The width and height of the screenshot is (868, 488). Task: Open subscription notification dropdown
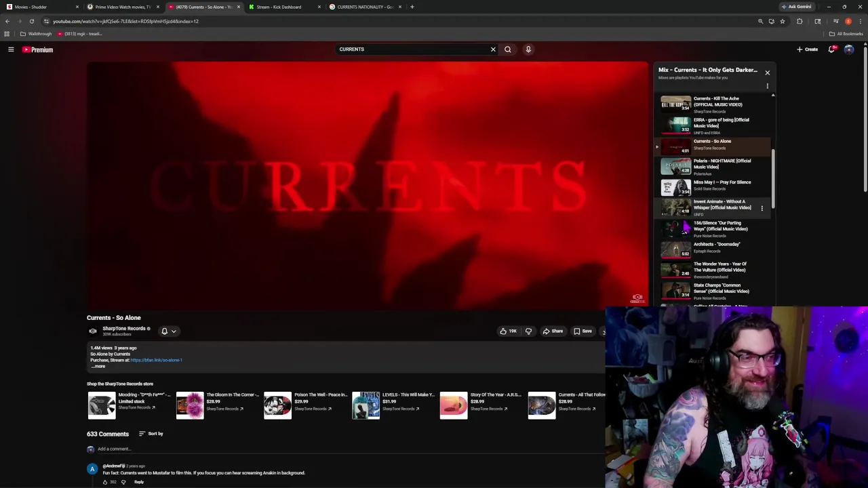click(x=168, y=331)
